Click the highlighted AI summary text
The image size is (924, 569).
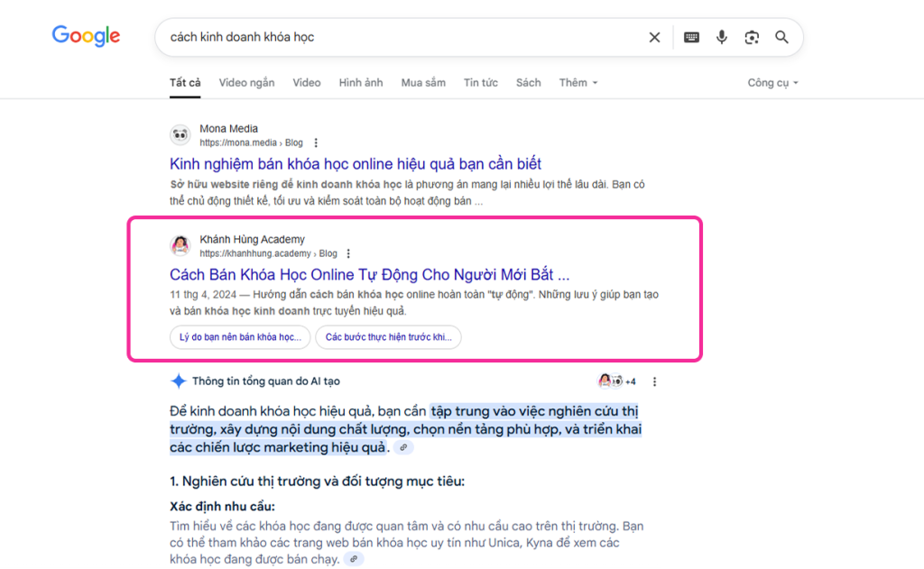click(x=406, y=429)
